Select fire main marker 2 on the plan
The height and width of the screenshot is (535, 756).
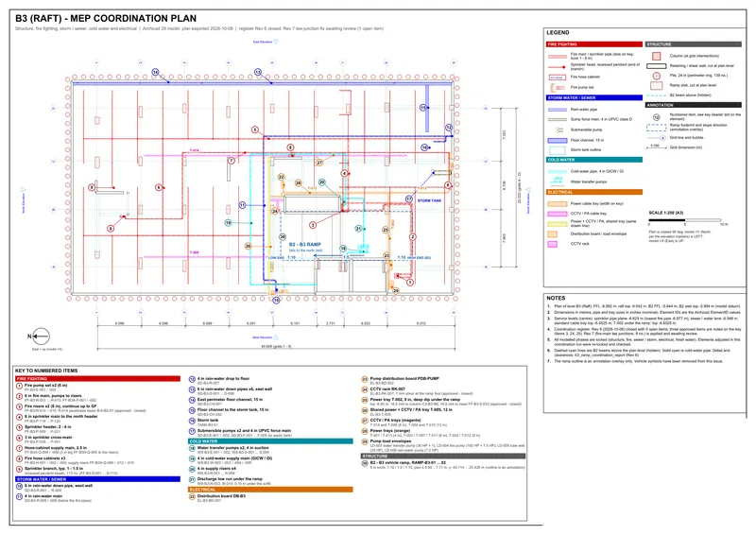413,237
